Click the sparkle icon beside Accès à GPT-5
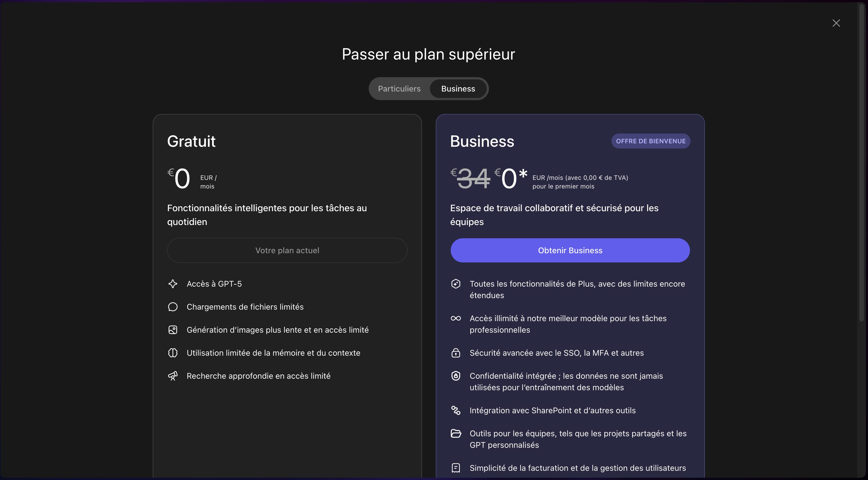Image resolution: width=868 pixels, height=480 pixels. pyautogui.click(x=173, y=284)
